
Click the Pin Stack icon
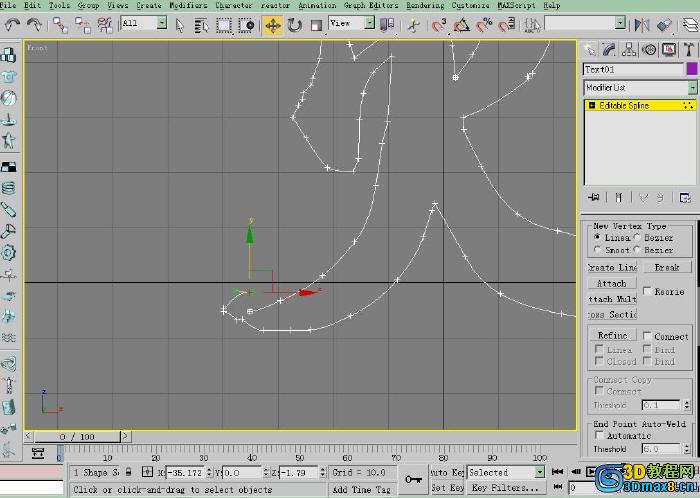(594, 197)
